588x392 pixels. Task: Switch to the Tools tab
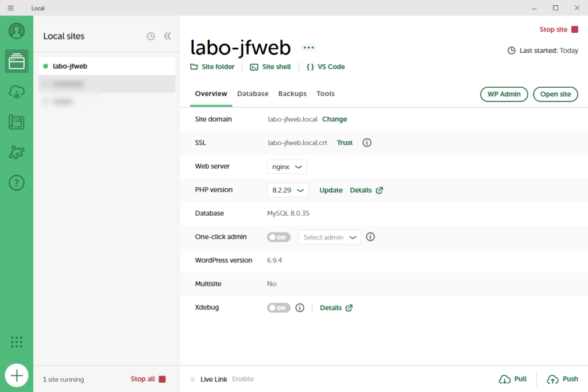[326, 94]
